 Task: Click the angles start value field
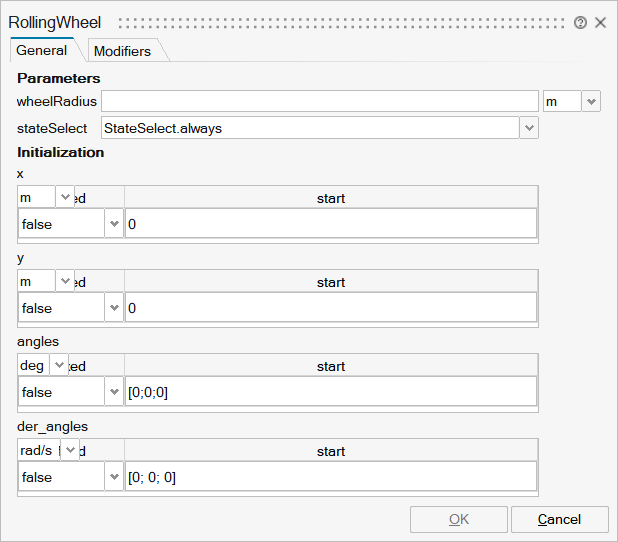pyautogui.click(x=330, y=393)
